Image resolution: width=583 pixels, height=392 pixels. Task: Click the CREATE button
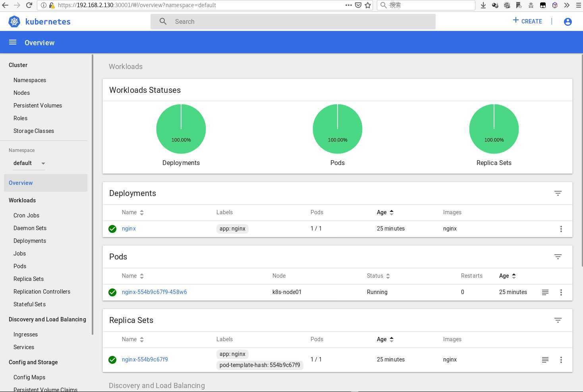[x=527, y=21]
